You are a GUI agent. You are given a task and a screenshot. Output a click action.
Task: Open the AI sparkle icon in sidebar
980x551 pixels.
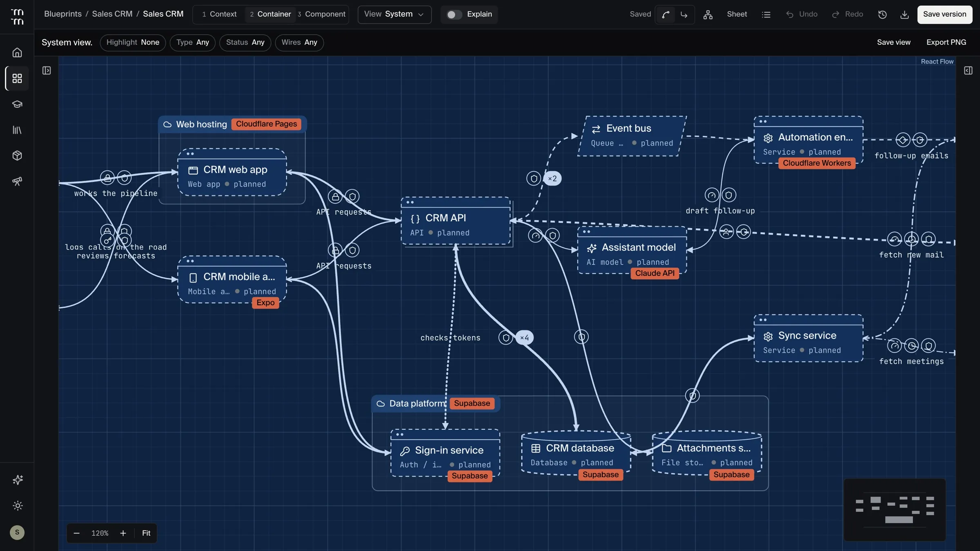[18, 480]
